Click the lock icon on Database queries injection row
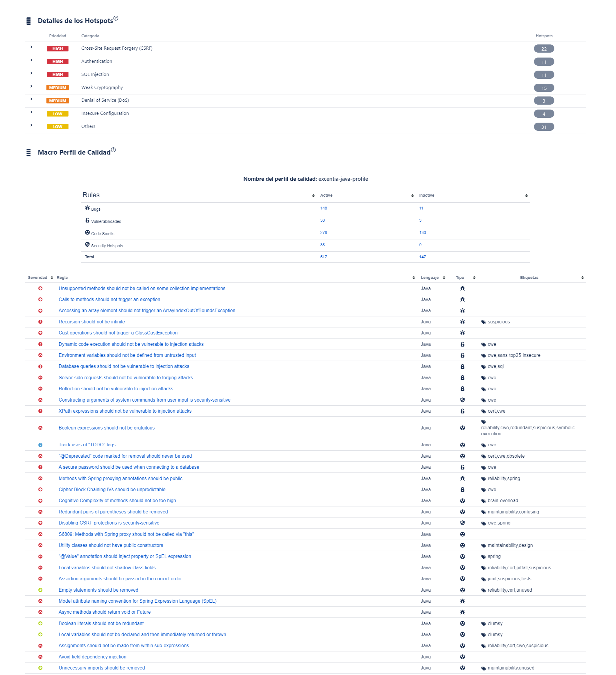The image size is (616, 675). coord(462,366)
